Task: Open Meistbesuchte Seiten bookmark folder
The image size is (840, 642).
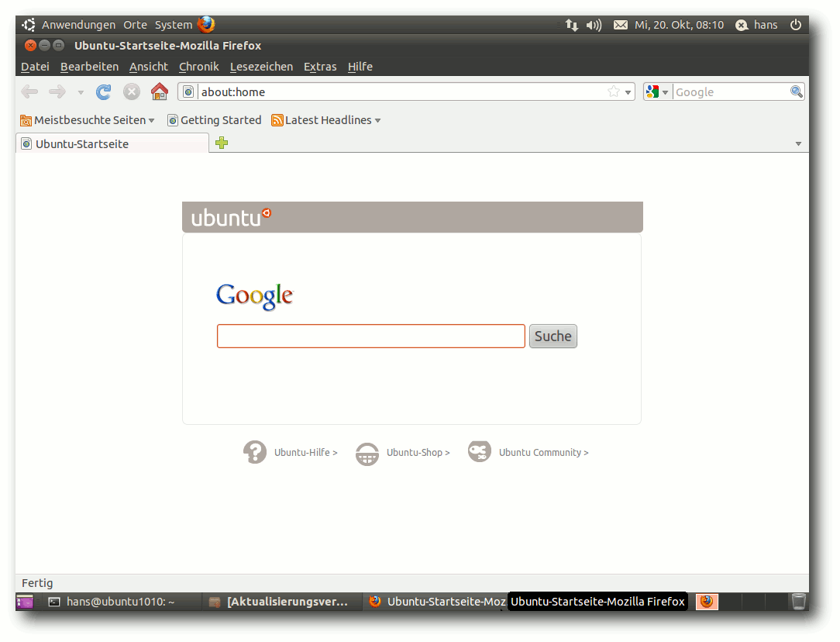Action: click(88, 120)
